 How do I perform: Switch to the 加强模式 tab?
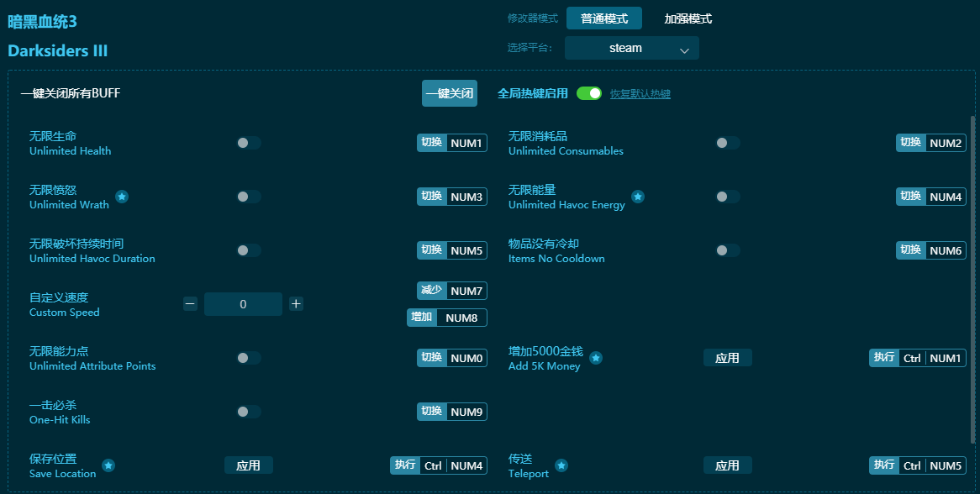(688, 18)
